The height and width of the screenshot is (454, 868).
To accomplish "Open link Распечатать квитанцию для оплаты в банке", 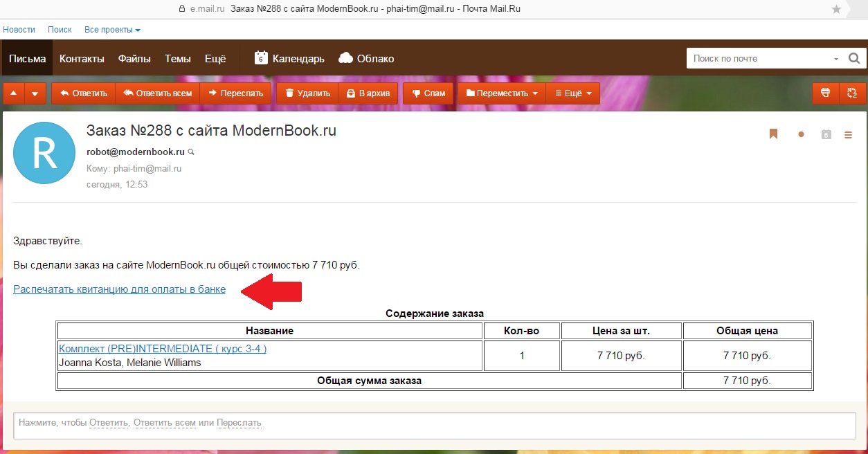I will [119, 289].
